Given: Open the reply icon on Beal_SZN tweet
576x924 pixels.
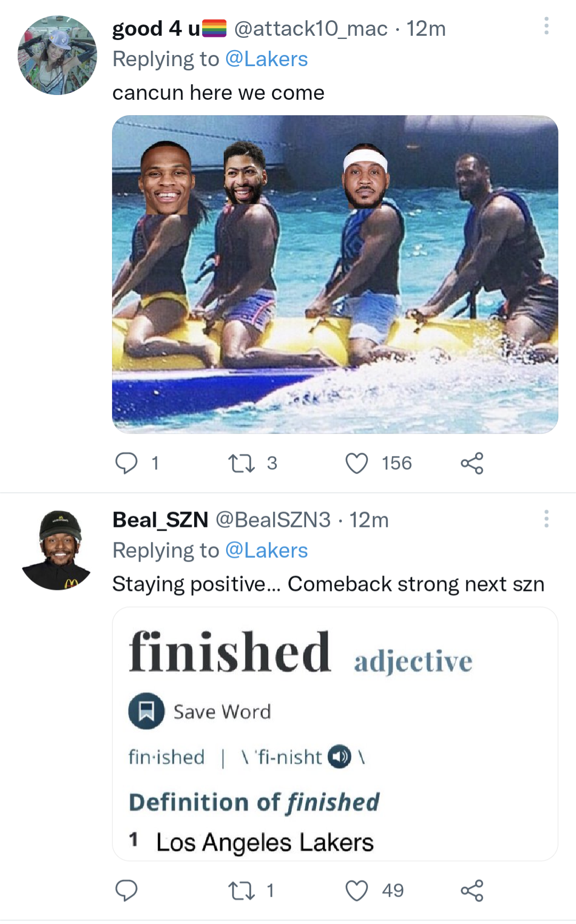Looking at the screenshot, I should click(127, 890).
